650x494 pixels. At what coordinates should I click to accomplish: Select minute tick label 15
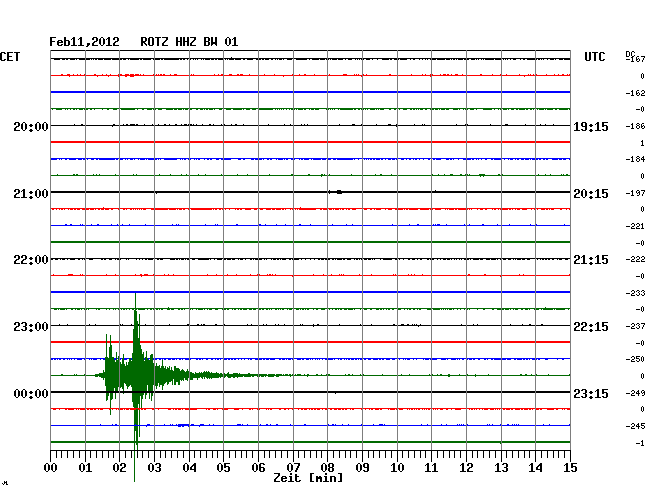click(x=570, y=468)
